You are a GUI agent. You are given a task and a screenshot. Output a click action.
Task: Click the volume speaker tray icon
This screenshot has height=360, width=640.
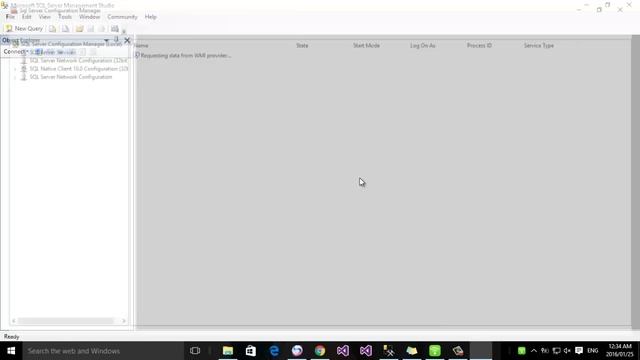click(x=567, y=351)
